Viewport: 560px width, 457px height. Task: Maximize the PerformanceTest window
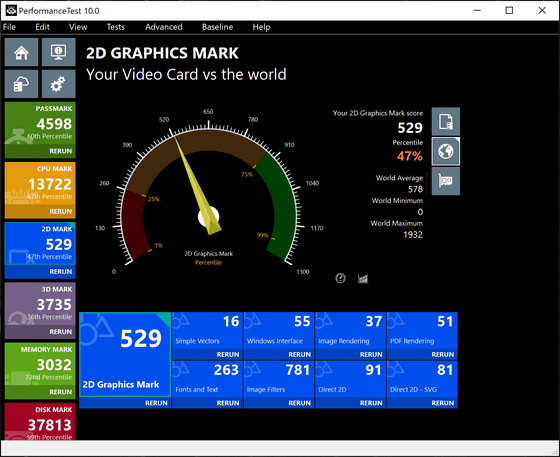click(509, 10)
